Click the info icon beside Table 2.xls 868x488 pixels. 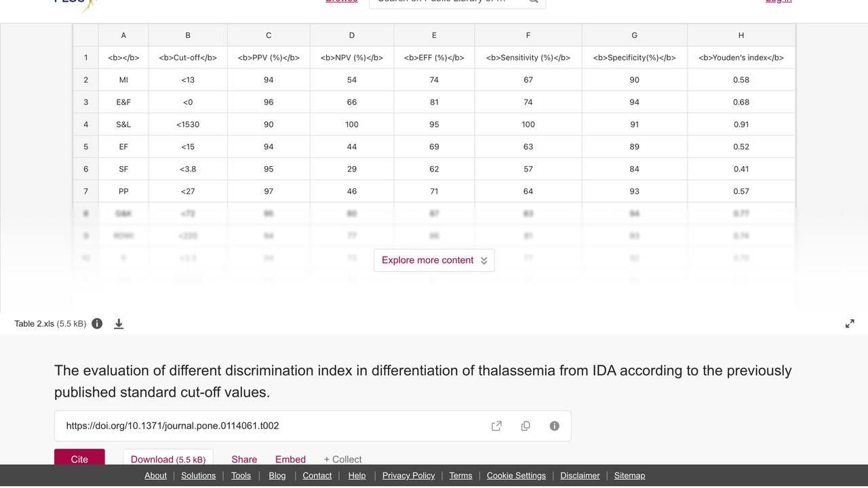pos(97,323)
